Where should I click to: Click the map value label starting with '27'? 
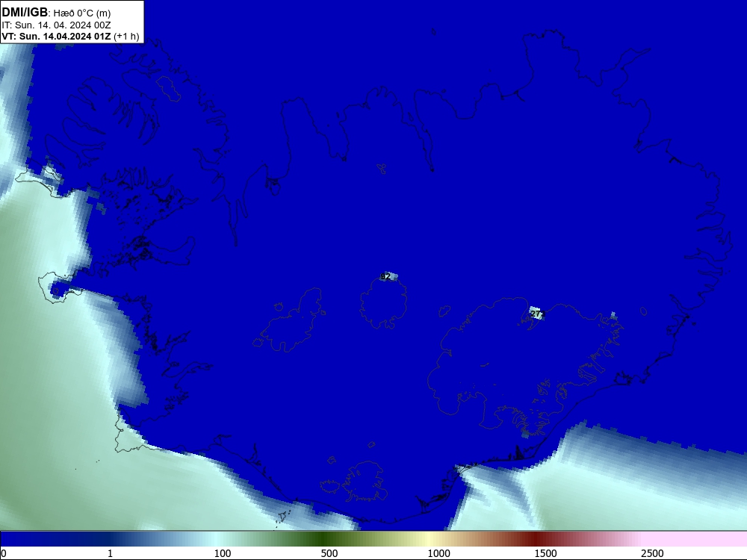point(536,314)
